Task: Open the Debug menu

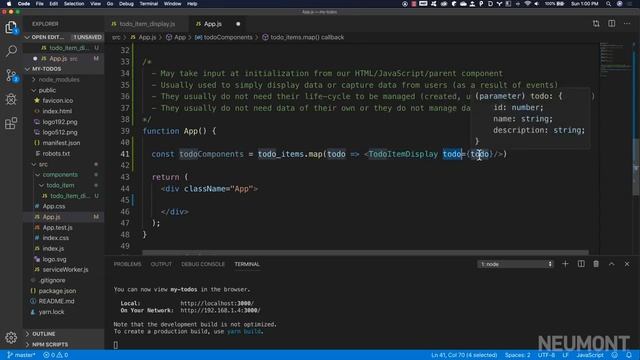Action: click(126, 4)
